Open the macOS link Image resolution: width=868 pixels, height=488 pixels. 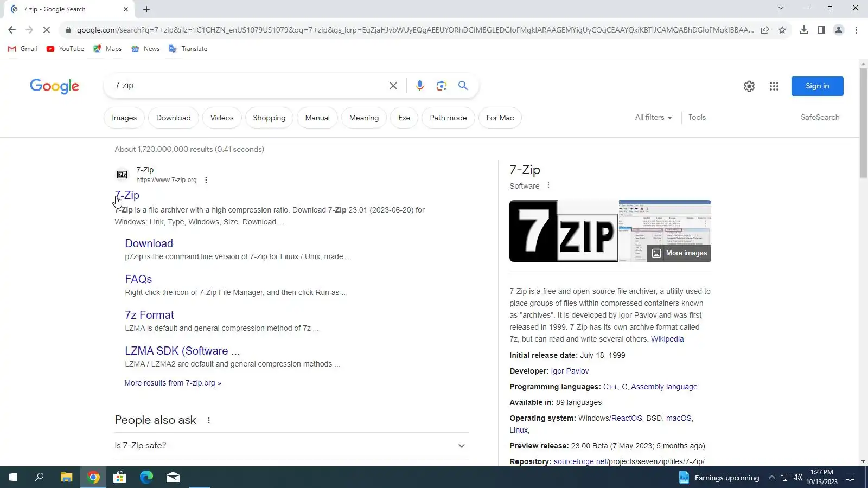tap(679, 418)
